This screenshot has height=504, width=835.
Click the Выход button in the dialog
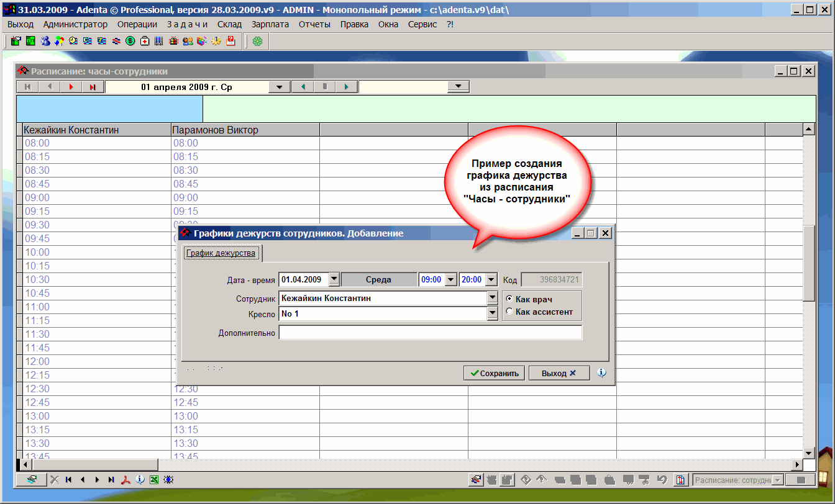tap(559, 373)
